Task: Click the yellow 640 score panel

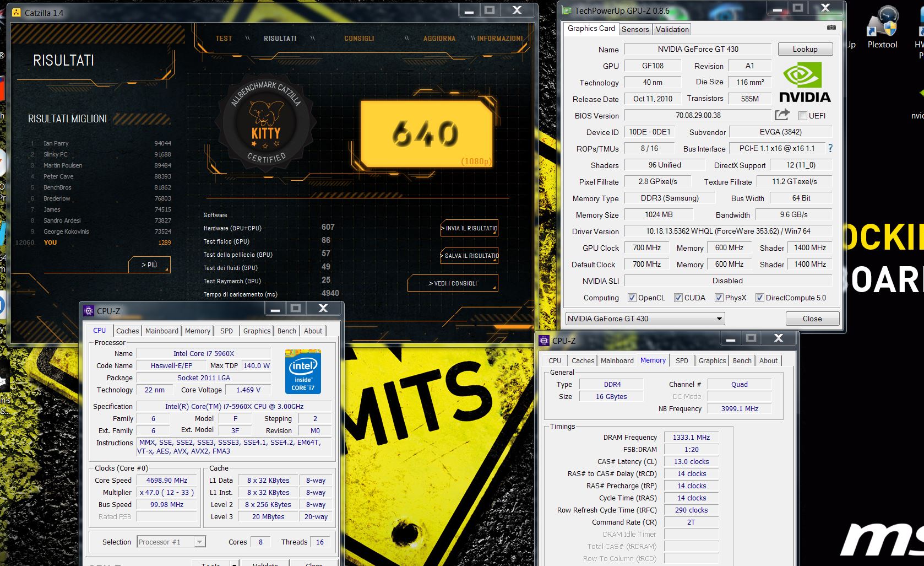Action: pos(426,134)
